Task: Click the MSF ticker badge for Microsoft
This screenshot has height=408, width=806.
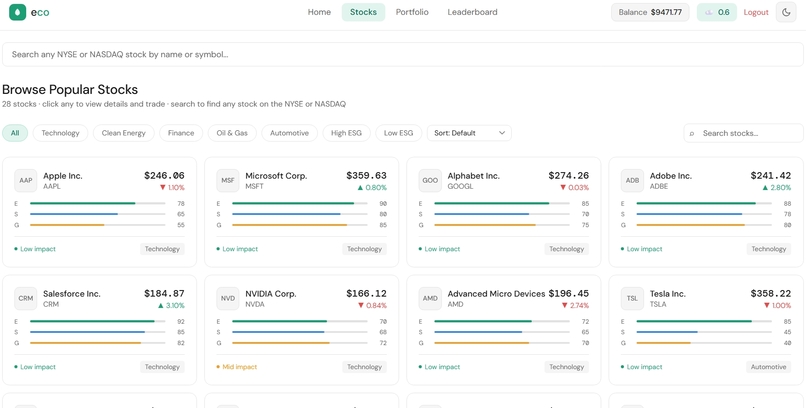Action: (228, 181)
